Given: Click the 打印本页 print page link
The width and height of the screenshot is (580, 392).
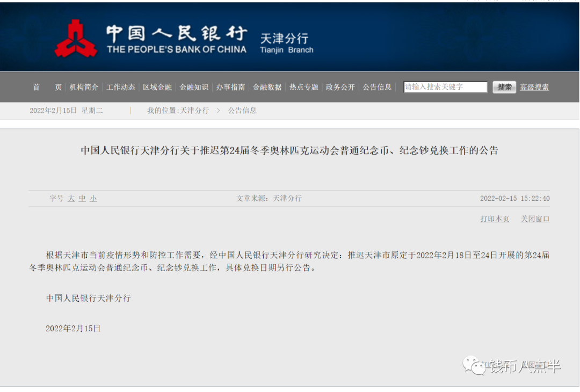Looking at the screenshot, I should [x=495, y=219].
